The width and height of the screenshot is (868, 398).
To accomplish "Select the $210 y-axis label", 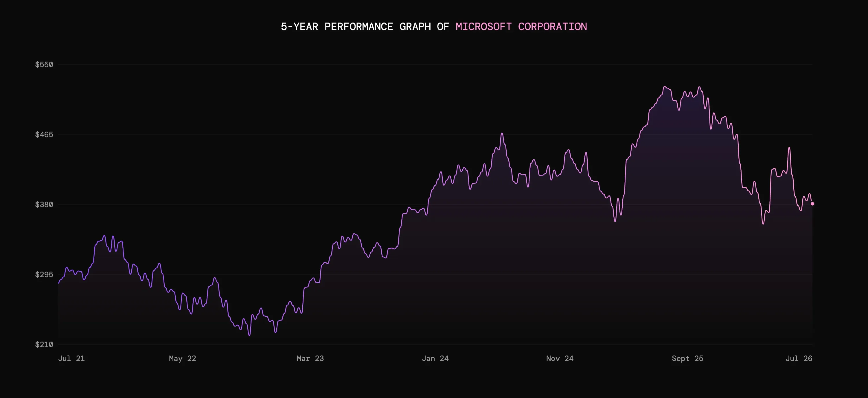I will pos(44,344).
